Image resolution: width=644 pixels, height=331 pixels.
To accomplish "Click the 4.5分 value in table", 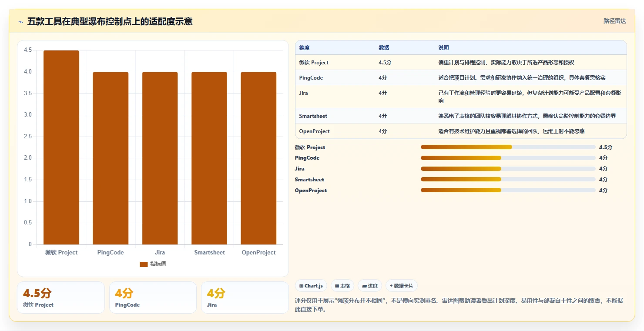I will pos(385,63).
